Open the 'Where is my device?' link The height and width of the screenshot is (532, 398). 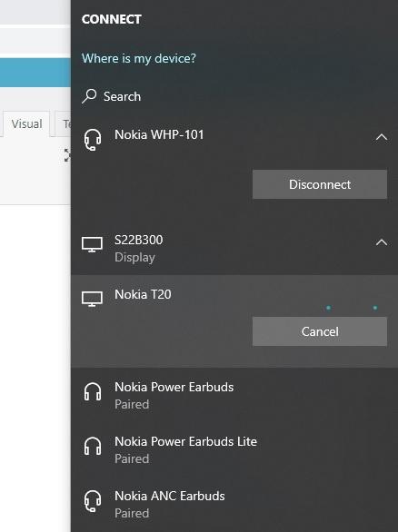[x=139, y=58]
